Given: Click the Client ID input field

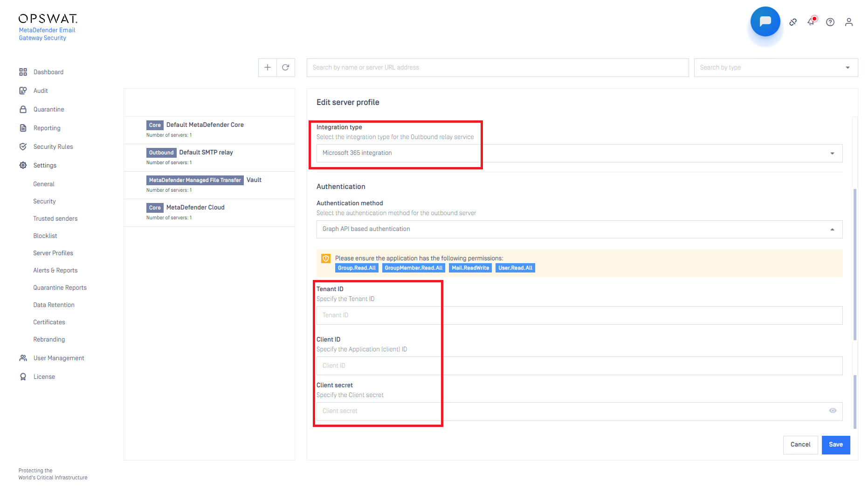Looking at the screenshot, I should point(579,366).
